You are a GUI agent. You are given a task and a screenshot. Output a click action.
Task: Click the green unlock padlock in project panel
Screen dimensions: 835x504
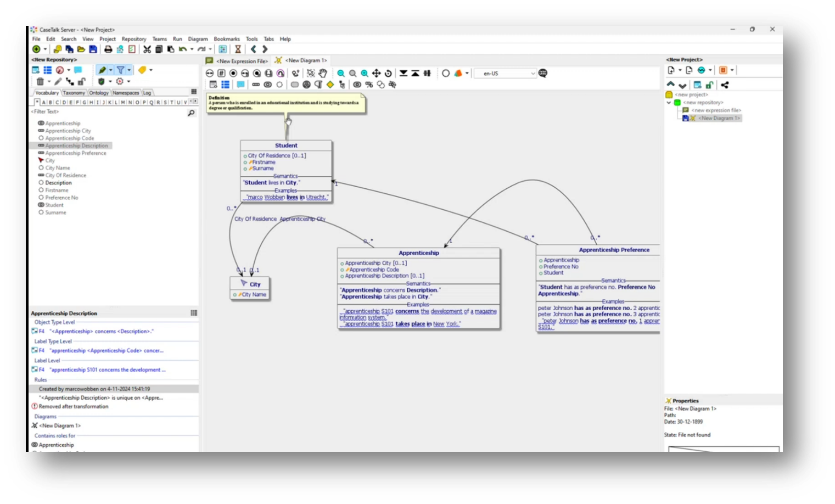coord(709,85)
